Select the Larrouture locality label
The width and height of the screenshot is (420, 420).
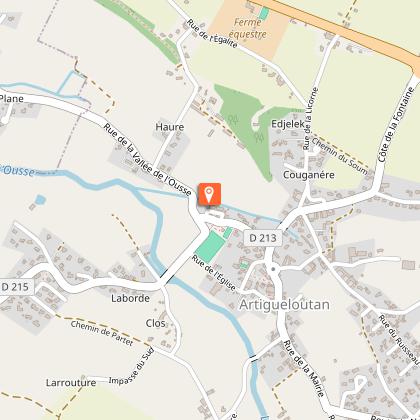(71, 383)
